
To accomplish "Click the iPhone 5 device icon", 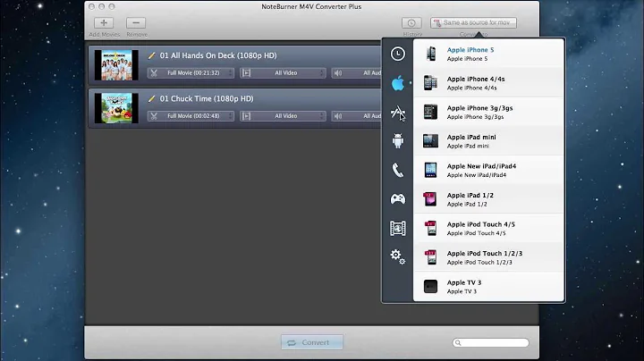I will [x=431, y=54].
